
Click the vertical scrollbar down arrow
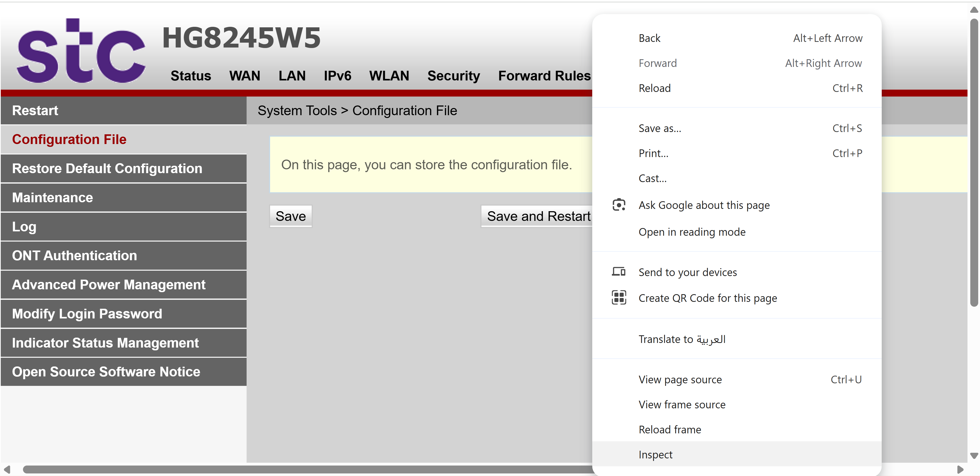coord(974,456)
